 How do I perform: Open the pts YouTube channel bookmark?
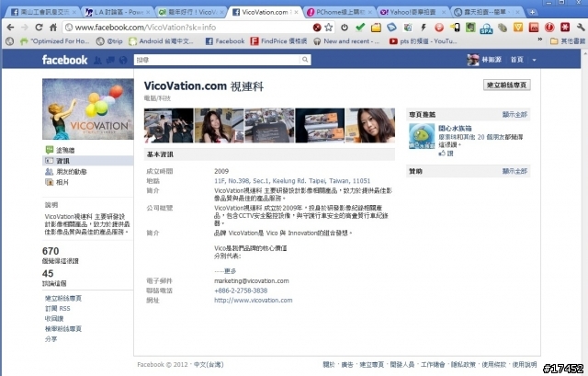tap(423, 41)
